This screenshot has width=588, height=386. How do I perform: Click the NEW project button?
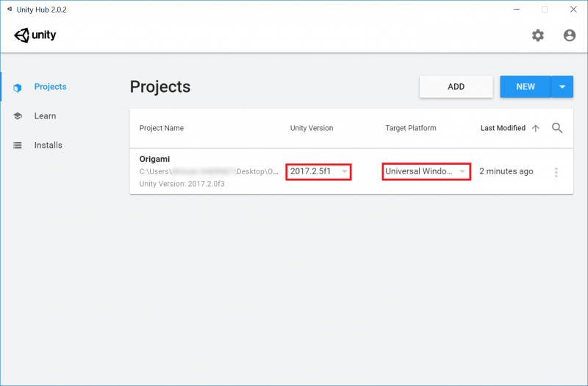[x=526, y=87]
